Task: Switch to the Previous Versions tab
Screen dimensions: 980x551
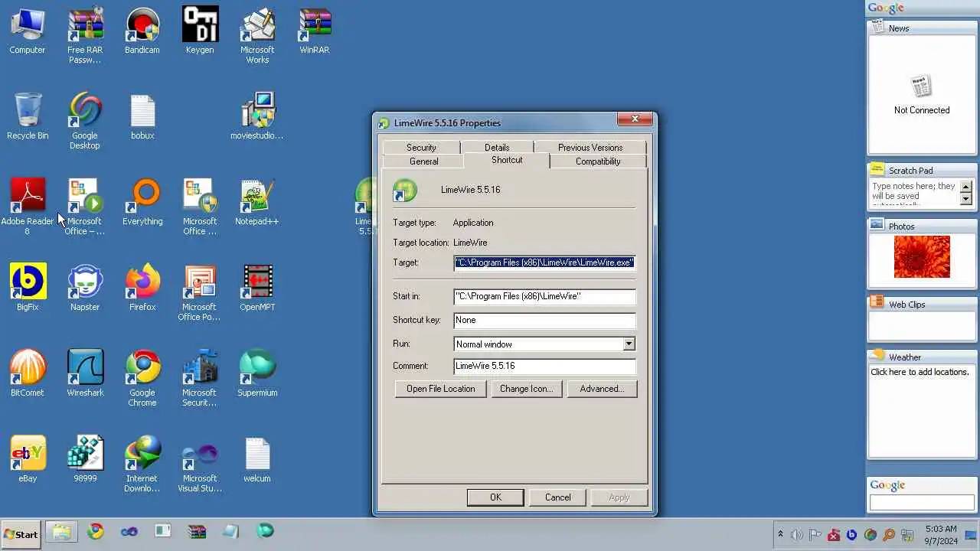Action: pos(590,148)
